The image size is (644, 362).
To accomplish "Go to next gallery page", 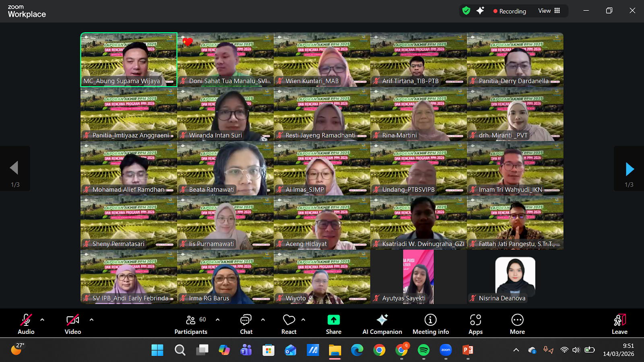I will pyautogui.click(x=630, y=169).
